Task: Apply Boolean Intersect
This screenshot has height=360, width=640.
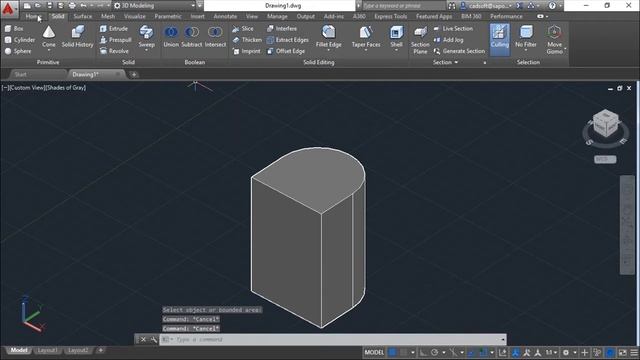Action: pos(215,37)
